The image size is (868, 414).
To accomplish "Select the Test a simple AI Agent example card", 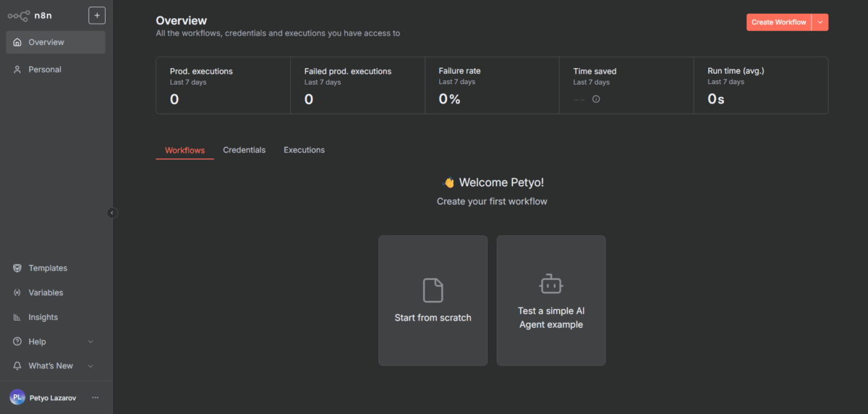I will 551,300.
